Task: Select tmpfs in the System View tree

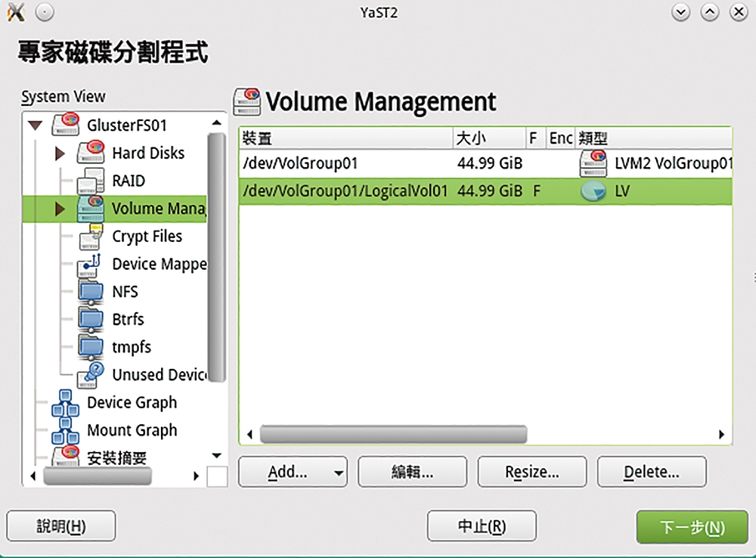Action: [131, 347]
